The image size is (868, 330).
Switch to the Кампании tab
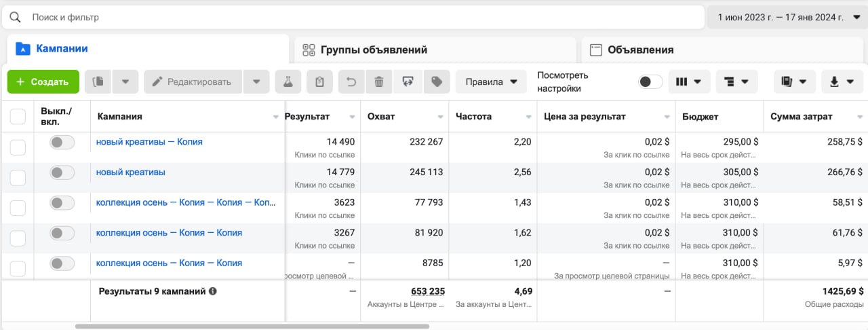point(148,49)
